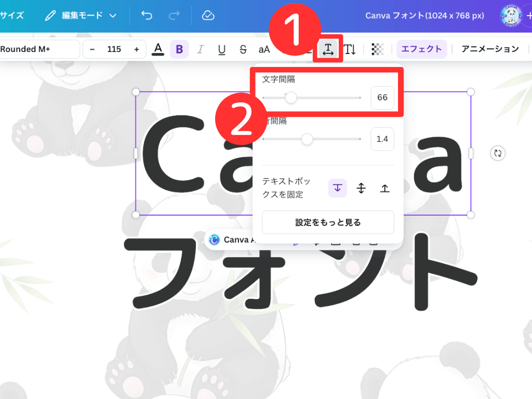Open the 編集モード dropdown
The height and width of the screenshot is (399, 532).
point(81,16)
